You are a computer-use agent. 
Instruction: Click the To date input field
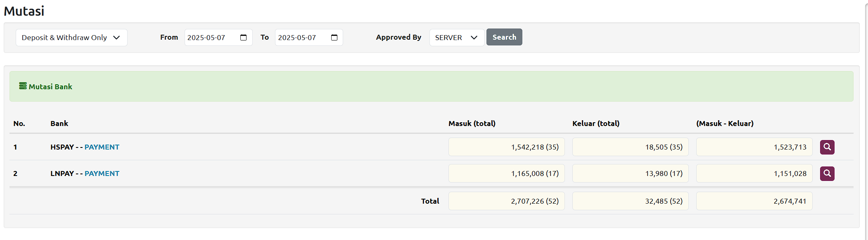[301, 38]
